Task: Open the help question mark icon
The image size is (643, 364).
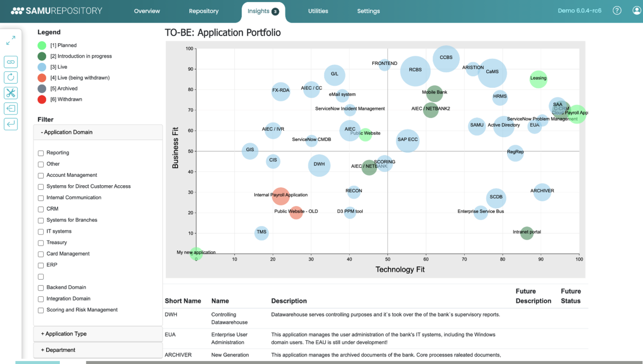Action: 617,11
